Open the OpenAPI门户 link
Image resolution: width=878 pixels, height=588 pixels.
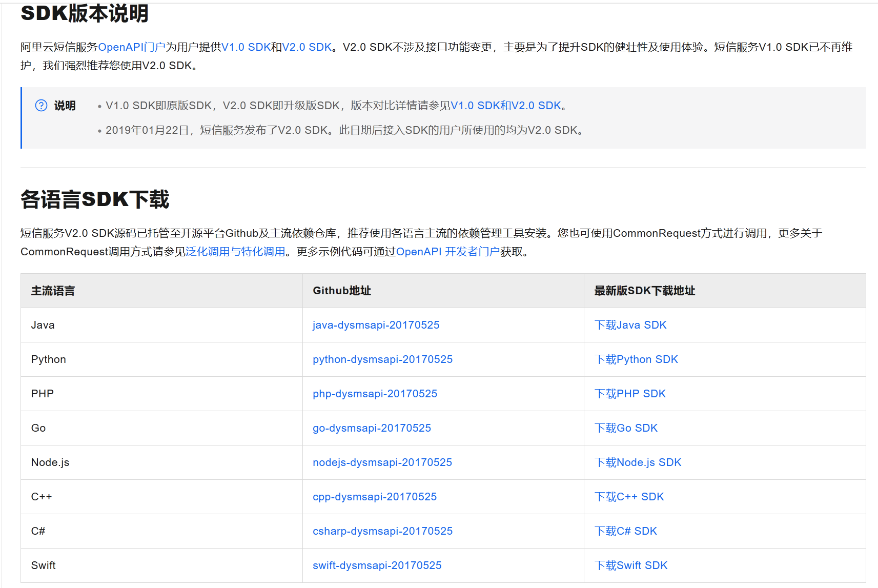(x=132, y=47)
